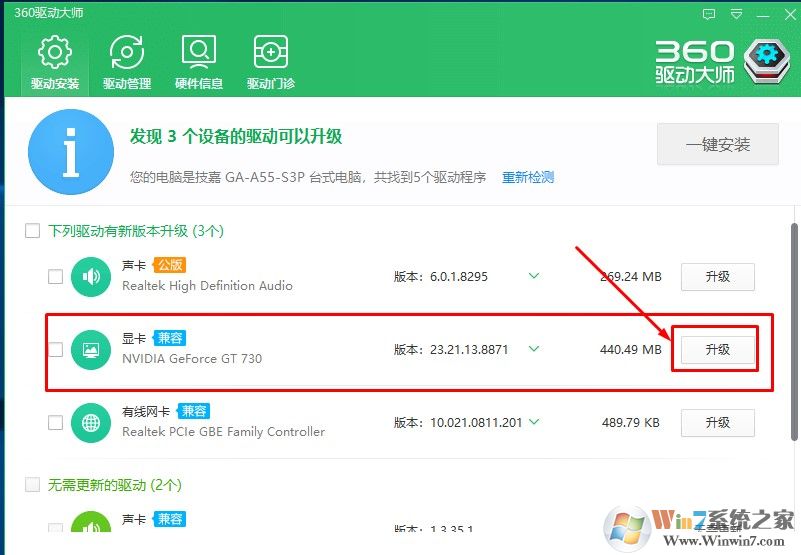Tick the NVIDIA GeForce GT 730 checkbox
The width and height of the screenshot is (801, 555).
pyautogui.click(x=55, y=350)
